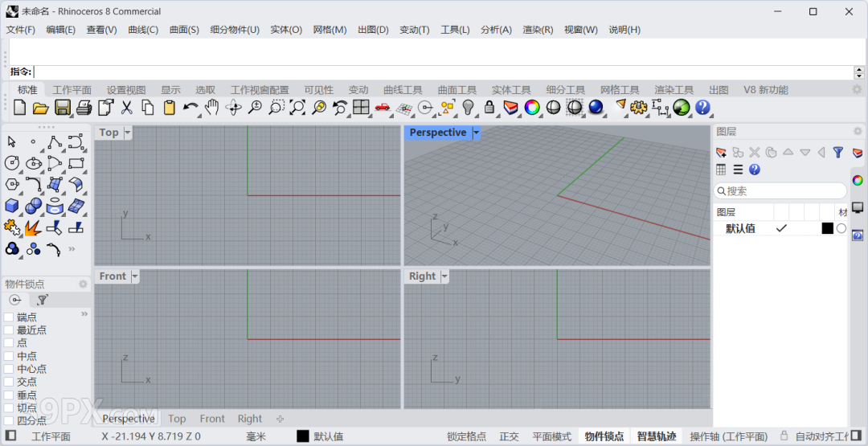868x446 pixels.
Task: Open the Right viewport dropdown arrow
Action: click(x=444, y=276)
